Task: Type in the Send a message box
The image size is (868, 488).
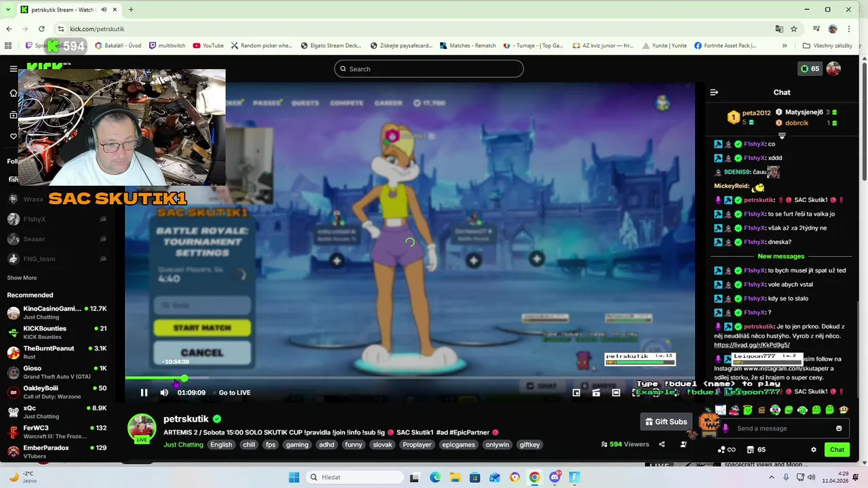Action: coord(781,428)
